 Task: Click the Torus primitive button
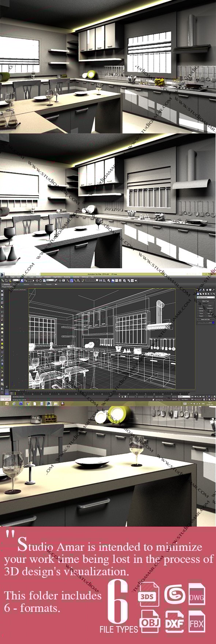pyautogui.click(x=201, y=313)
